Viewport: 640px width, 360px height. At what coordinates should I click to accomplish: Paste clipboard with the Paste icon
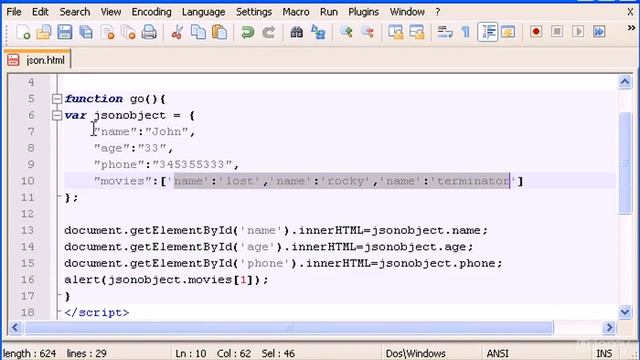click(x=220, y=32)
